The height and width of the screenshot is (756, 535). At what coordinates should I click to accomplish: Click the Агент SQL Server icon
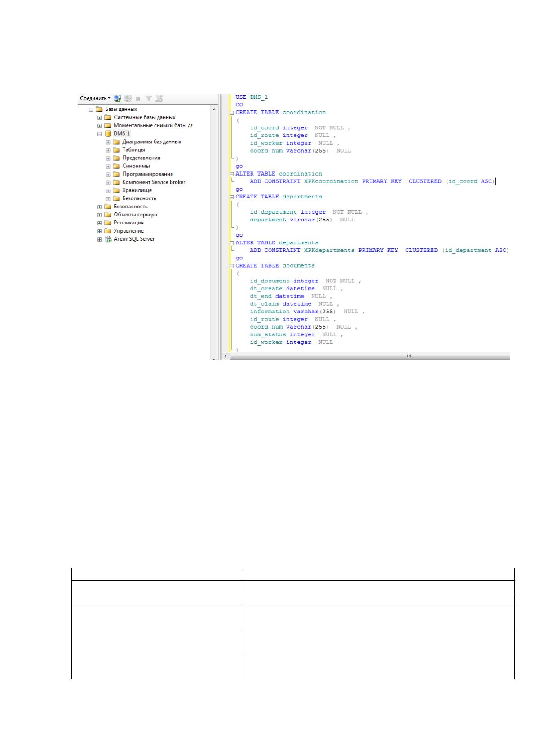pyautogui.click(x=108, y=239)
